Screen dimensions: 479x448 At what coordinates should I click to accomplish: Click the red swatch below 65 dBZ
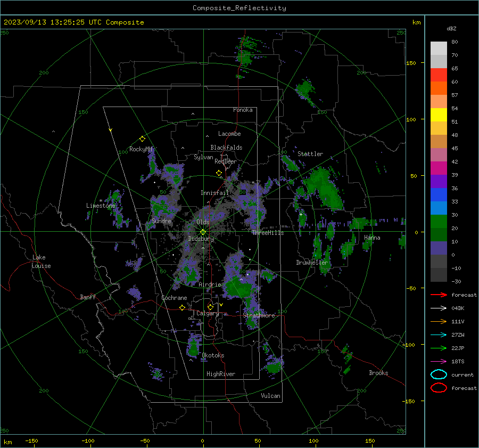click(x=439, y=75)
